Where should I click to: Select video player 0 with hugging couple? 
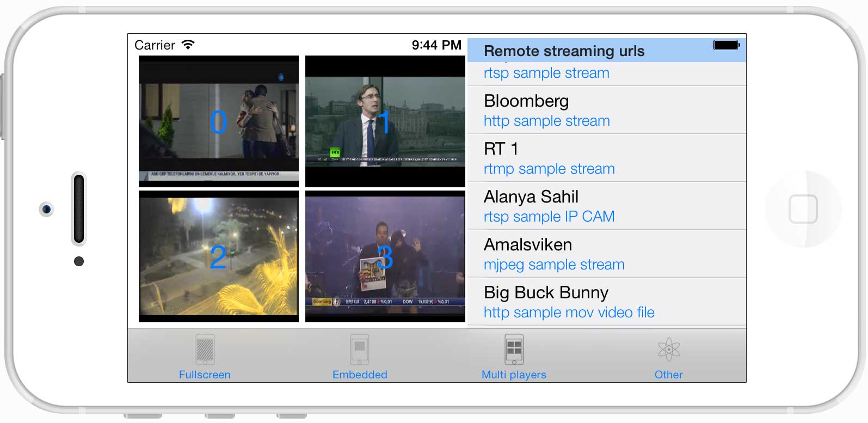(x=219, y=121)
